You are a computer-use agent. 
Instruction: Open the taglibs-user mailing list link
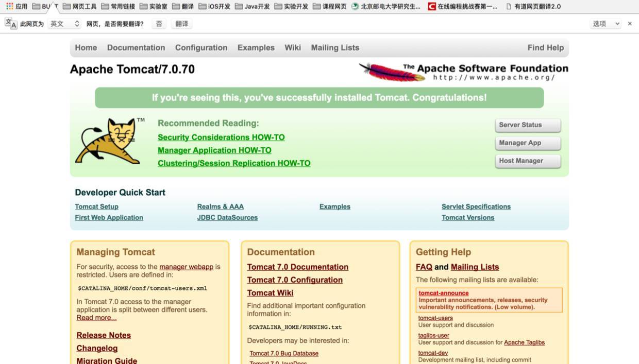point(433,335)
